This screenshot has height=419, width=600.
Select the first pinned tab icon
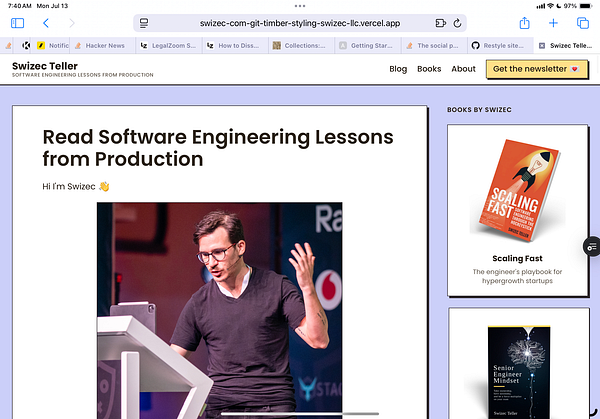tap(8, 46)
